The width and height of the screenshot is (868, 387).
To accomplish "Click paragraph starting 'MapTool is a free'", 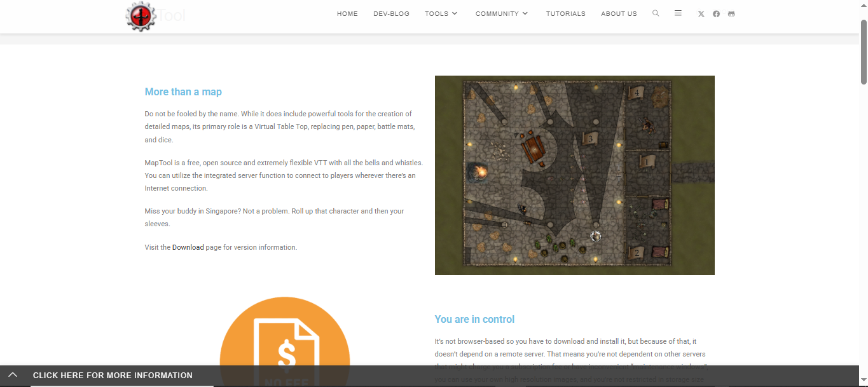I will 284,175.
